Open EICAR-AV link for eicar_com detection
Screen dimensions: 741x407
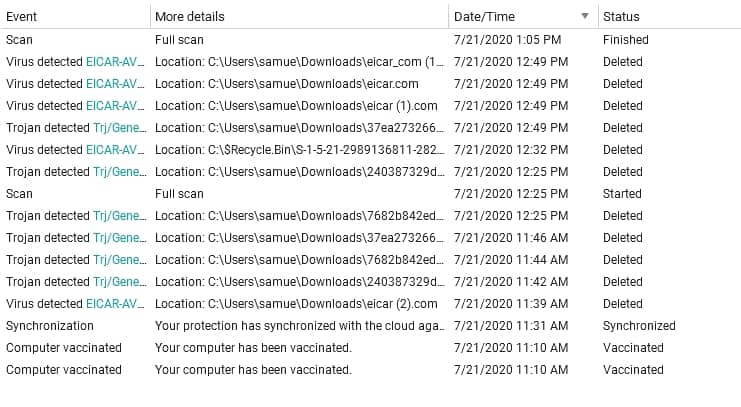coord(115,62)
